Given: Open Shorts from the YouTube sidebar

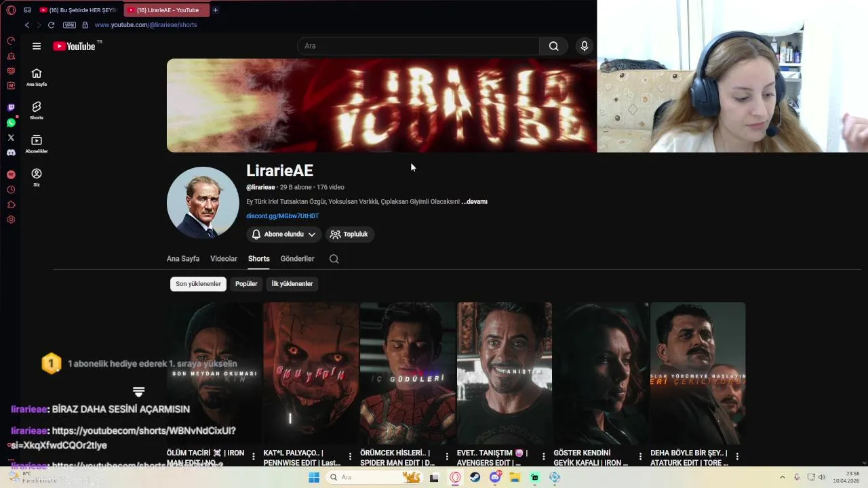Looking at the screenshot, I should (x=37, y=110).
